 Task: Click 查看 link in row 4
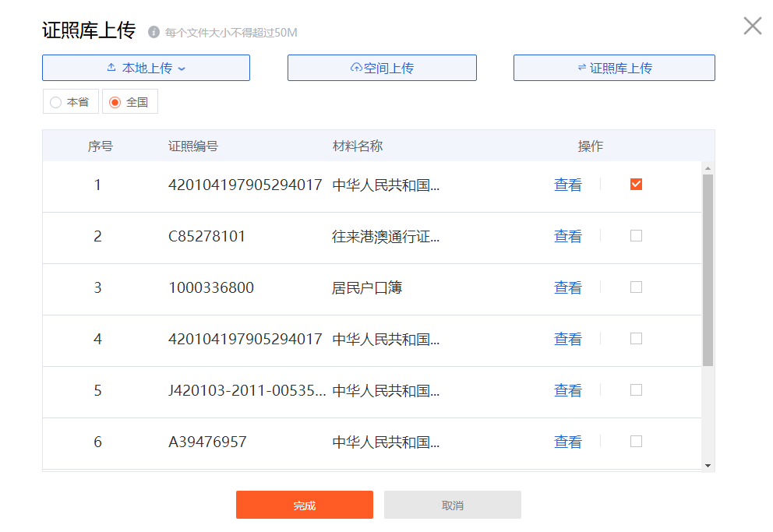point(568,339)
